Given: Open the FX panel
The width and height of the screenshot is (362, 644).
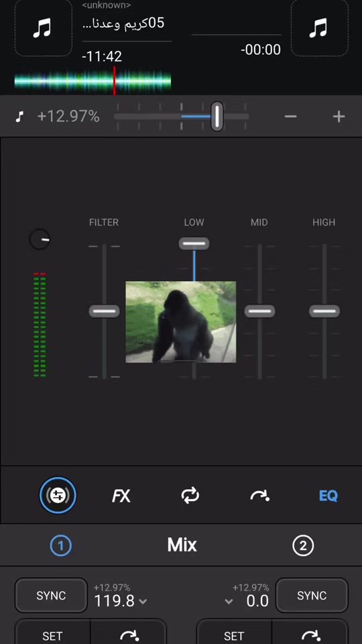Looking at the screenshot, I should (121, 496).
